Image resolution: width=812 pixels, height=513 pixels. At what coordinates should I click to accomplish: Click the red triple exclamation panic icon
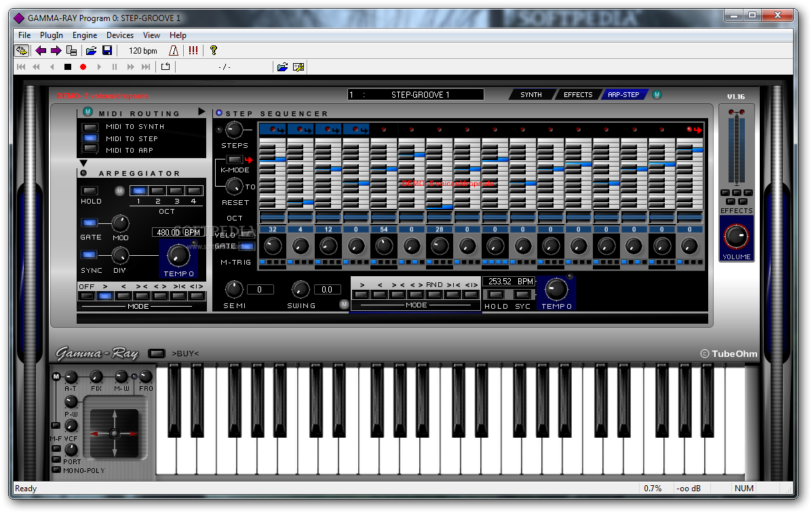[193, 50]
